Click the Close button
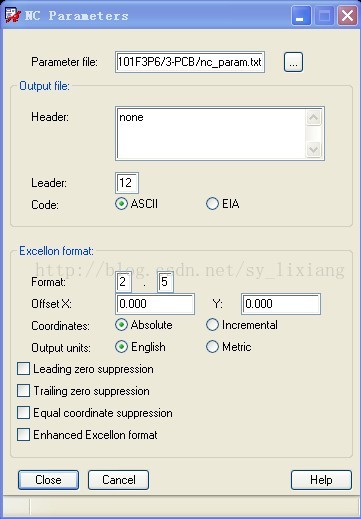Viewport: 361px width, 519px height. [x=48, y=480]
